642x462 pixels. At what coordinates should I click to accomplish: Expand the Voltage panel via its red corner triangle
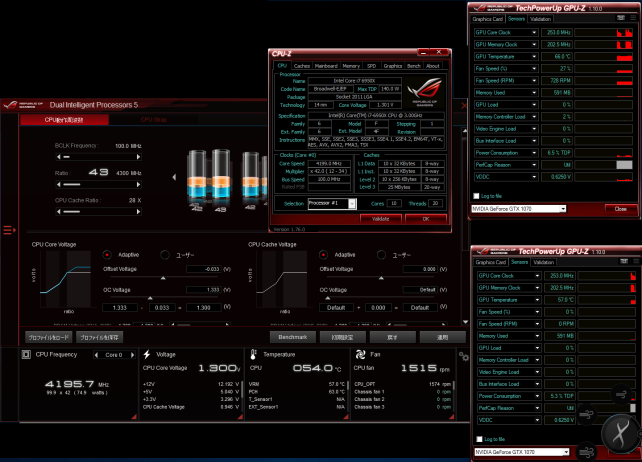pos(240,417)
